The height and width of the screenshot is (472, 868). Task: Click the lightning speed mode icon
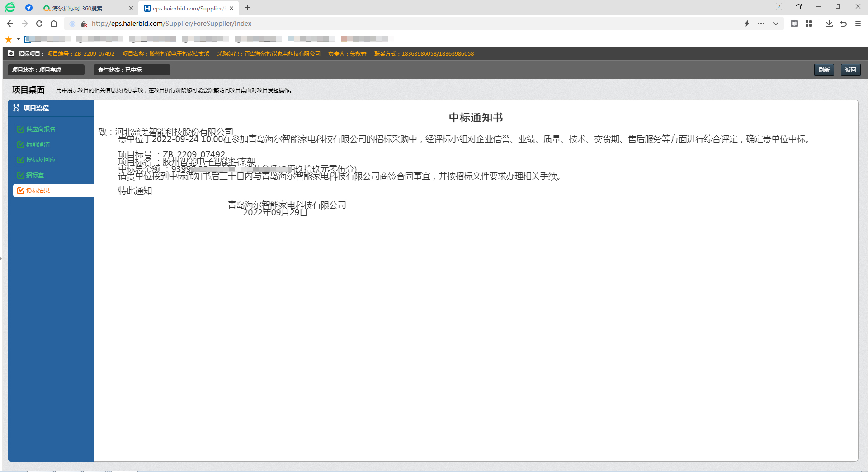point(747,24)
